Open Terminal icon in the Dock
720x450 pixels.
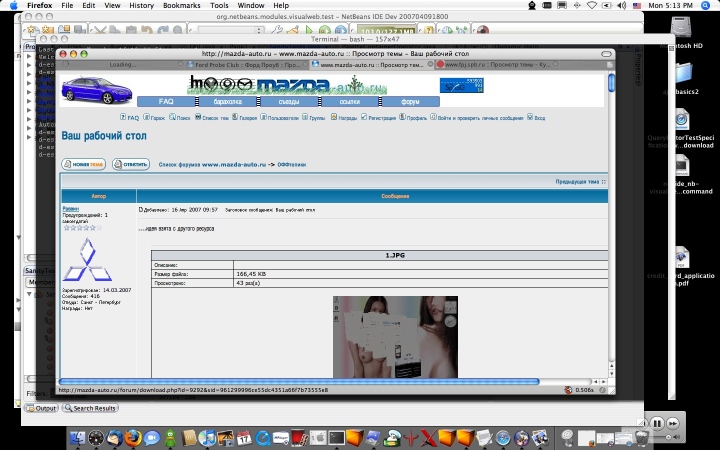coord(336,439)
